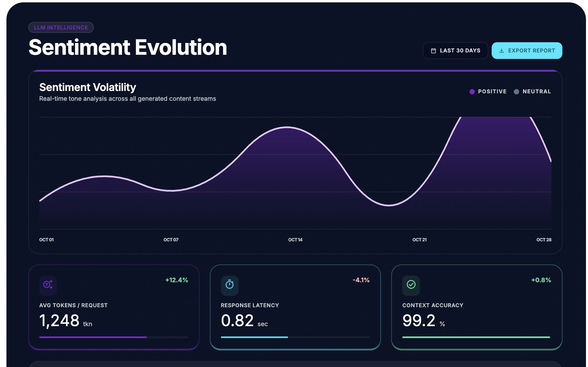The width and height of the screenshot is (588, 367).
Task: Select the LLM Intelligence badge
Action: (61, 27)
